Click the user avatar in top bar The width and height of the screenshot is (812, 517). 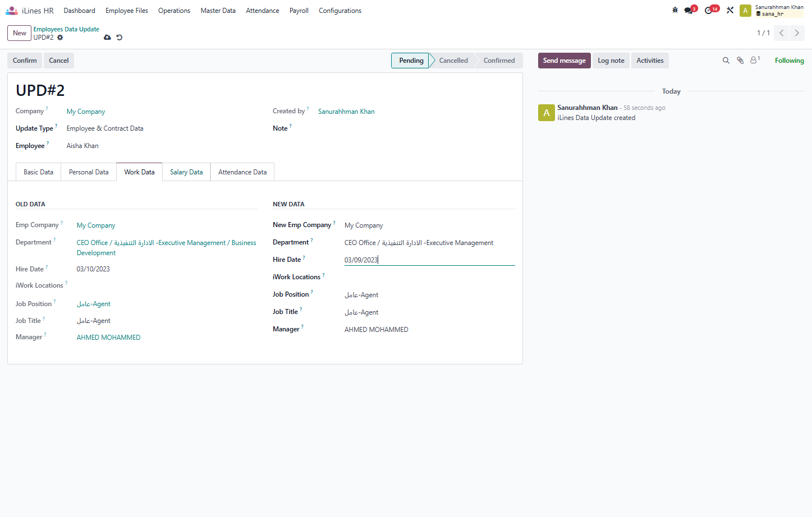[745, 11]
